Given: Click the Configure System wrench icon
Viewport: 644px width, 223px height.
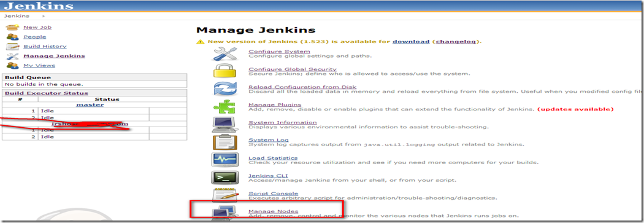Looking at the screenshot, I should click(x=225, y=54).
